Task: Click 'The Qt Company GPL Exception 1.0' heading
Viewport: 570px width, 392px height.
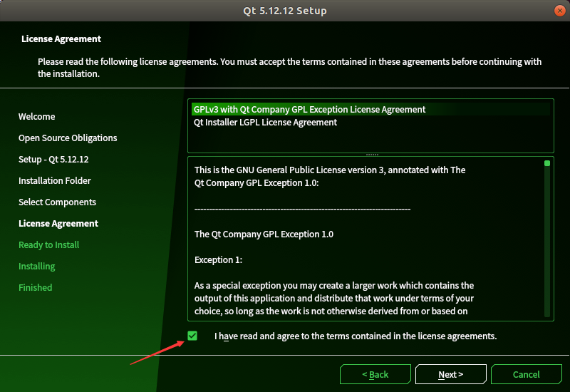Action: (264, 234)
